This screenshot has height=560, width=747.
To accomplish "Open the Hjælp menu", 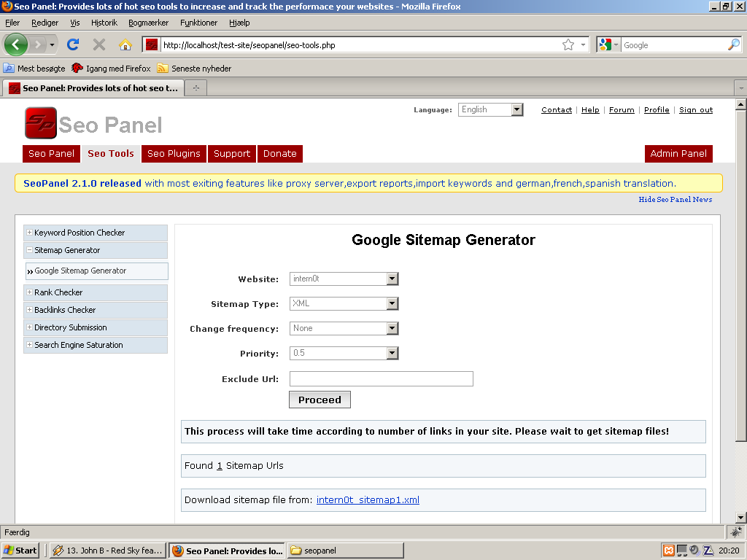I will [239, 23].
